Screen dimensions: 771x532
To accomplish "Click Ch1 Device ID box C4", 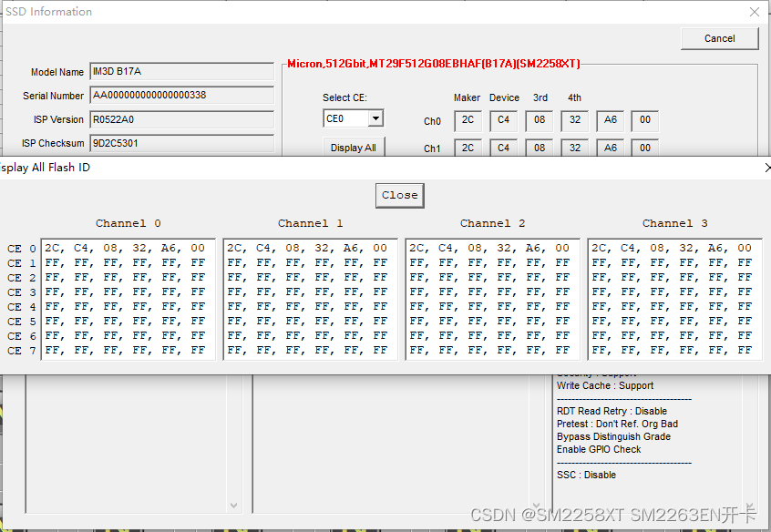I will [503, 148].
